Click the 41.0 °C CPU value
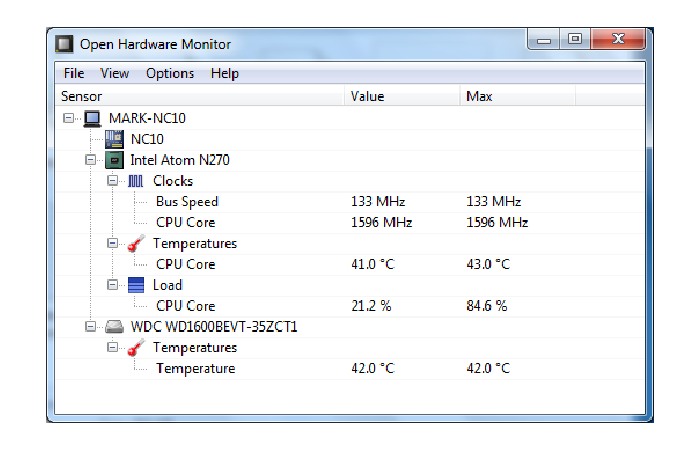This screenshot has width=700, height=450. coord(373,264)
